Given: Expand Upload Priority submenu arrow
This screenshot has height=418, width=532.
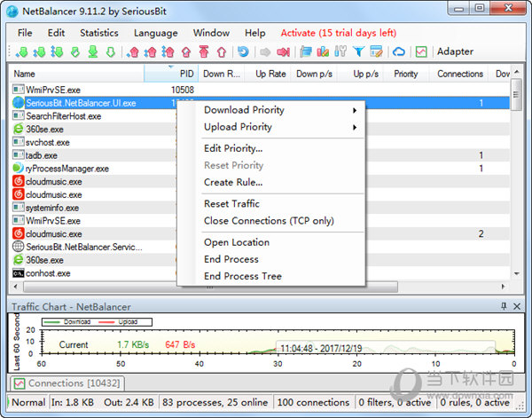Looking at the screenshot, I should click(355, 127).
